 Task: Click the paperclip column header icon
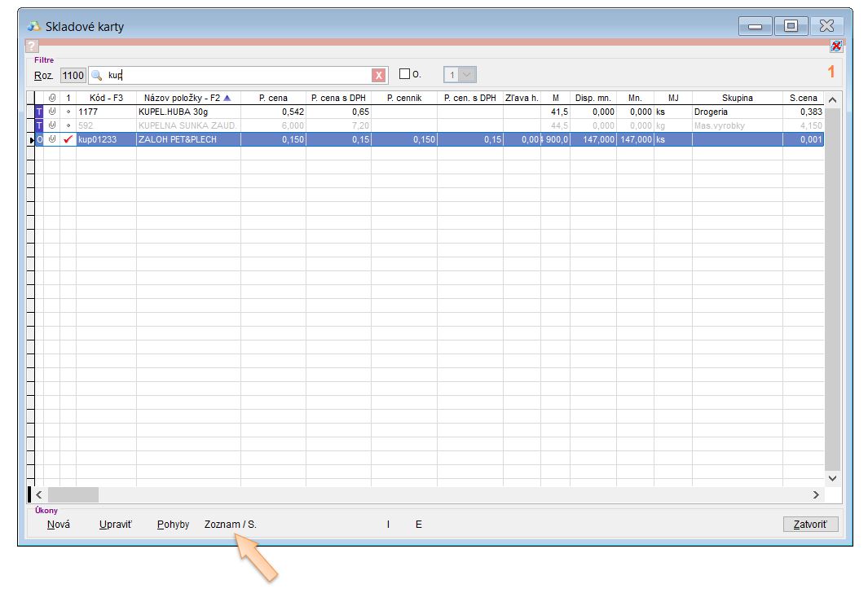tap(52, 98)
